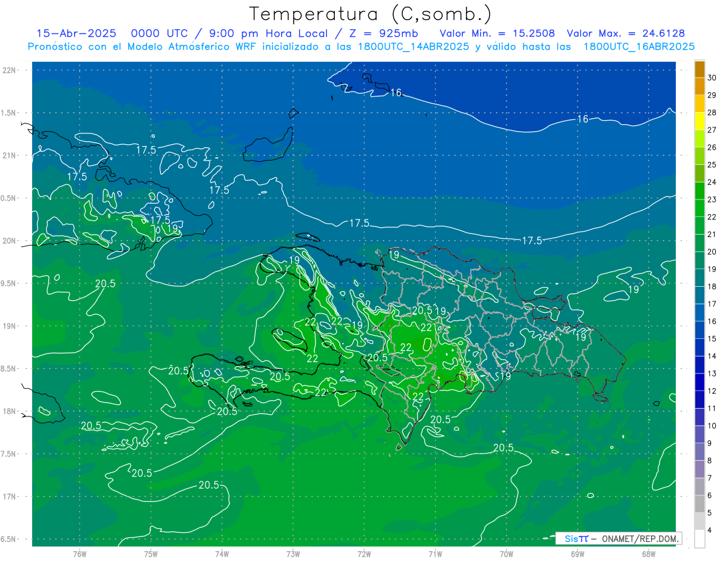Click the '69W' longitude axis label
The width and height of the screenshot is (728, 562).
577,554
